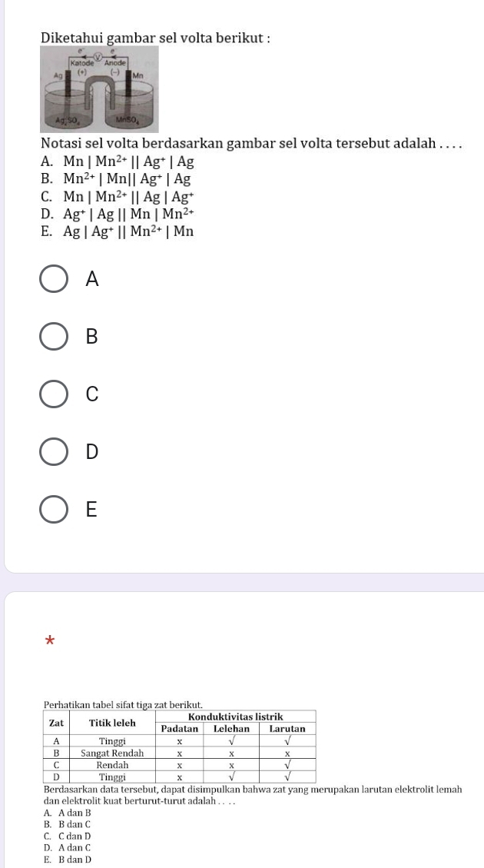This screenshot has width=484, height=868.
Task: Select the radio button for option A
Action: 53,280
